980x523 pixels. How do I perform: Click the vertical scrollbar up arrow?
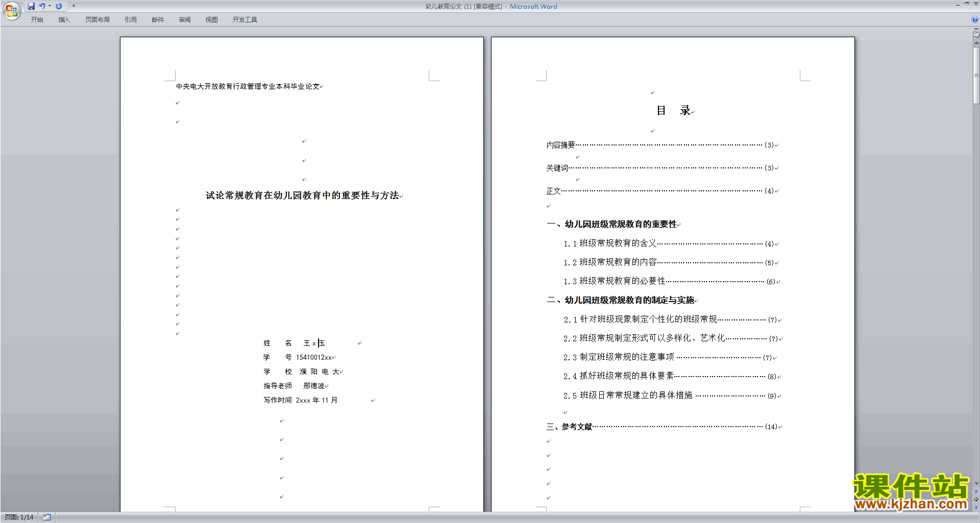click(x=976, y=43)
